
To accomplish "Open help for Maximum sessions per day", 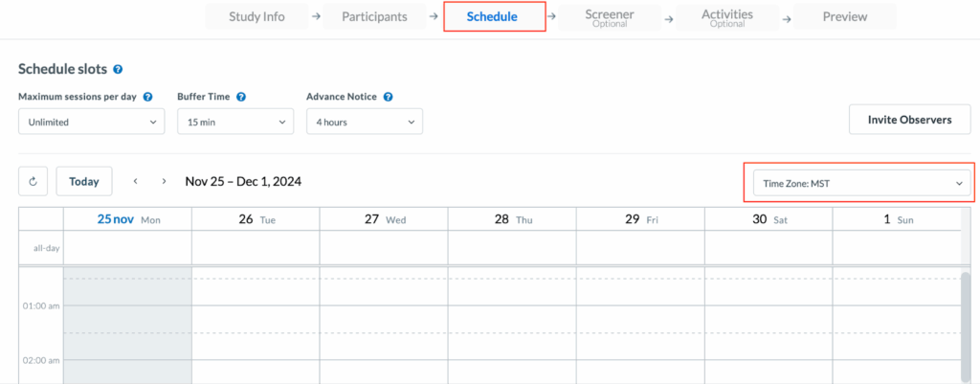I will click(147, 97).
